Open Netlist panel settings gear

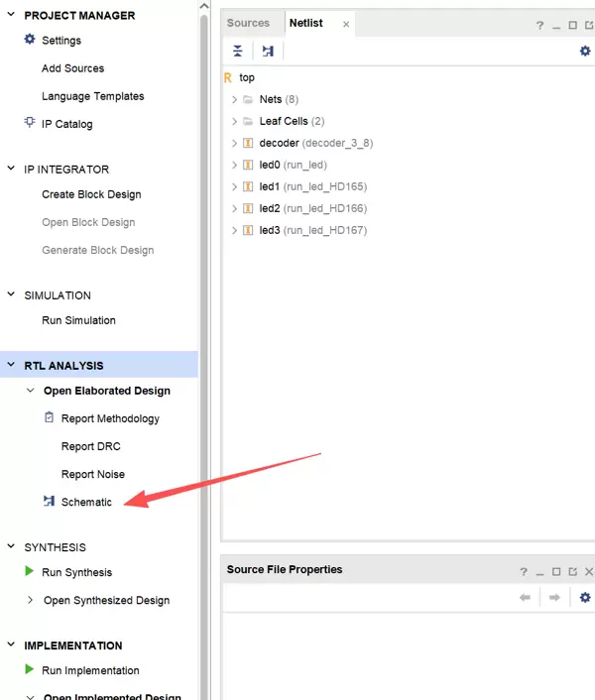pos(585,51)
